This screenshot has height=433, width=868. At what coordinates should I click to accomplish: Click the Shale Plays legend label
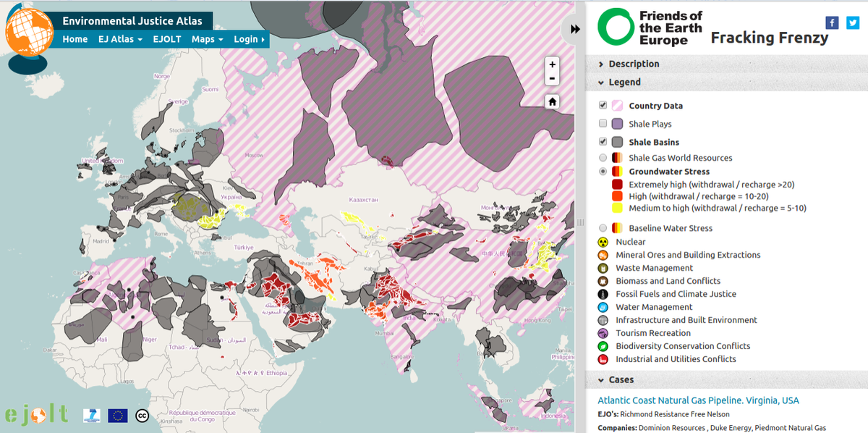[x=650, y=125]
